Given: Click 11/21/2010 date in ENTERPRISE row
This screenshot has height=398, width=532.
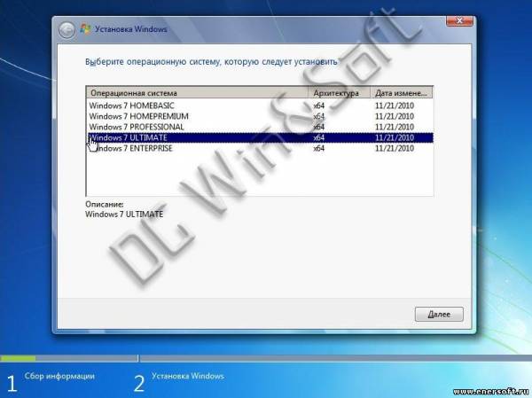Looking at the screenshot, I should point(395,148).
